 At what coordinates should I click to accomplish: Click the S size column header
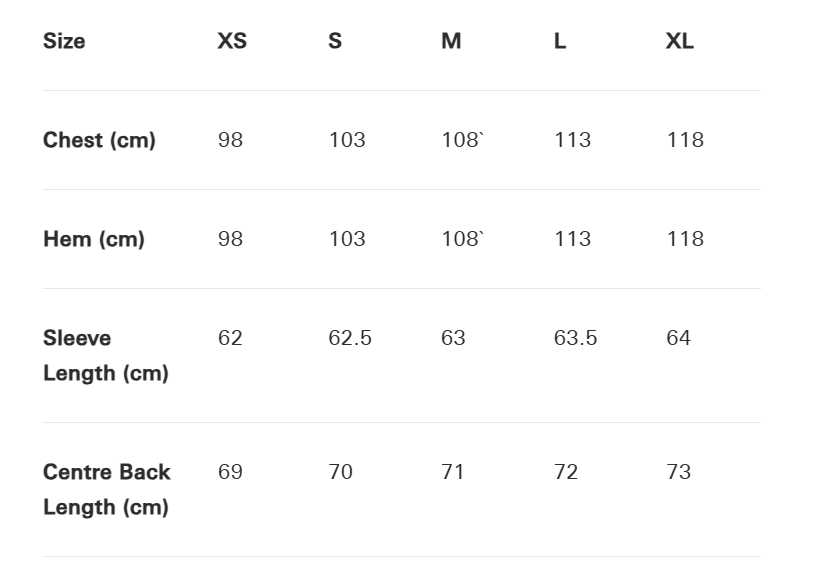pos(335,41)
